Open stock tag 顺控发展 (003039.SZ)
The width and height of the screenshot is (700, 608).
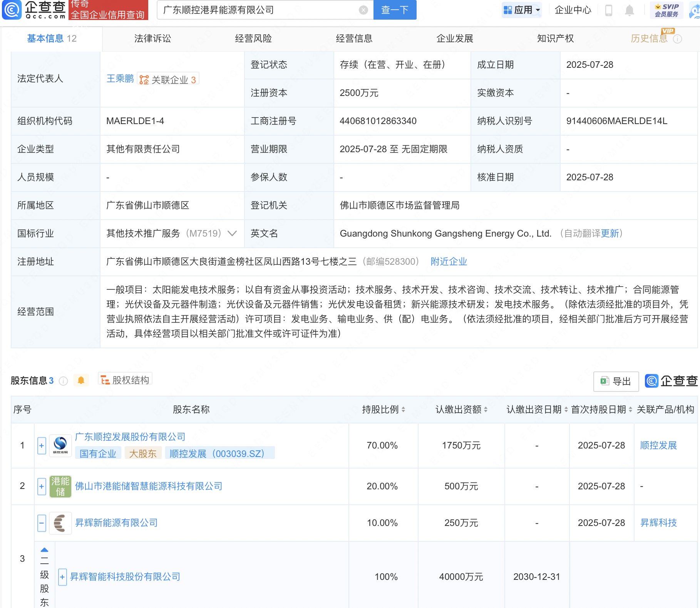(x=220, y=453)
